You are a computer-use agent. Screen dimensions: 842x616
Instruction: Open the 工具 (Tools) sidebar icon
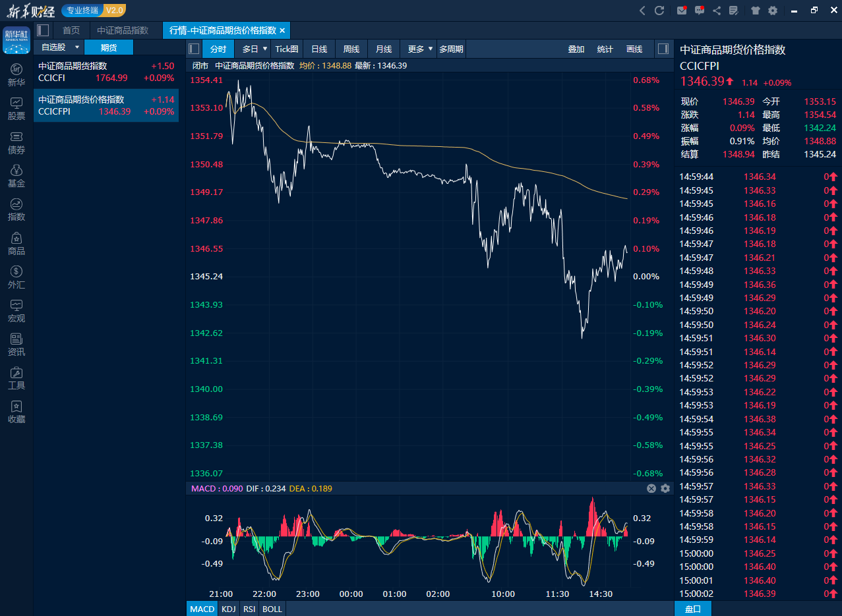16,379
